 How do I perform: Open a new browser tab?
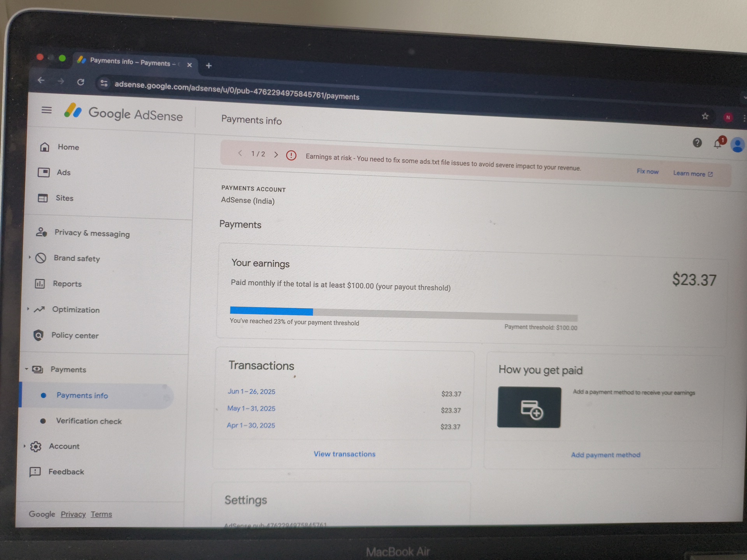[209, 65]
